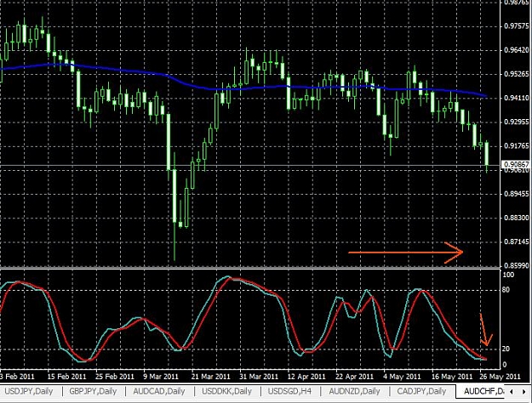Click the 0.92955 price axis label
The height and width of the screenshot is (403, 532).
tap(516, 122)
